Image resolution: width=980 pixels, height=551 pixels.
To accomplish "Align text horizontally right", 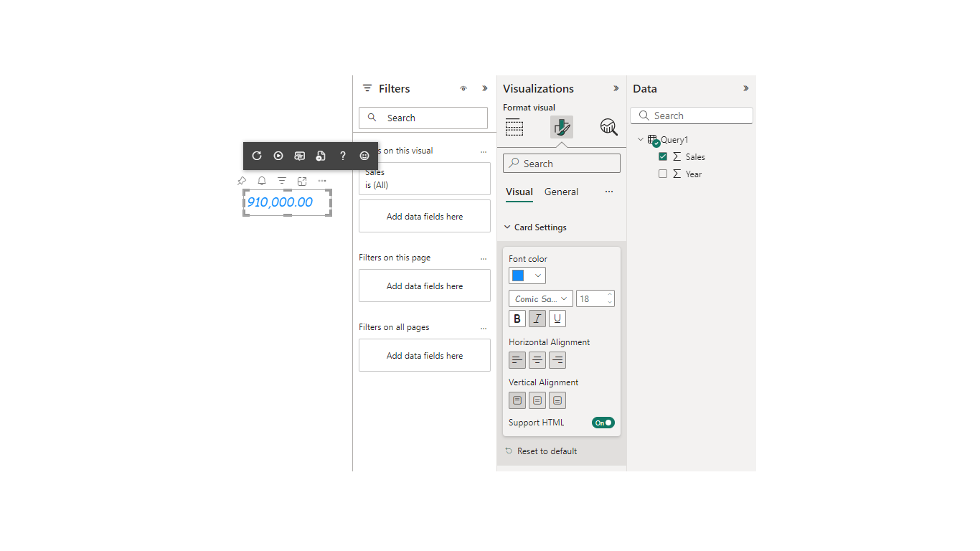I will coord(557,360).
